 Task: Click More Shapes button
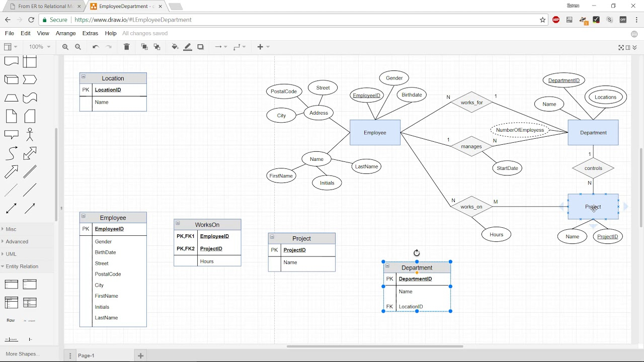pos(21,354)
